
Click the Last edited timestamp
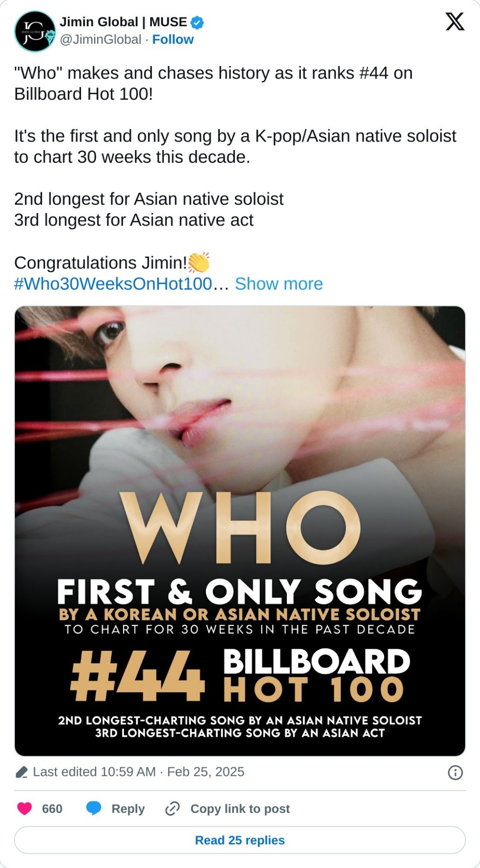(138, 772)
